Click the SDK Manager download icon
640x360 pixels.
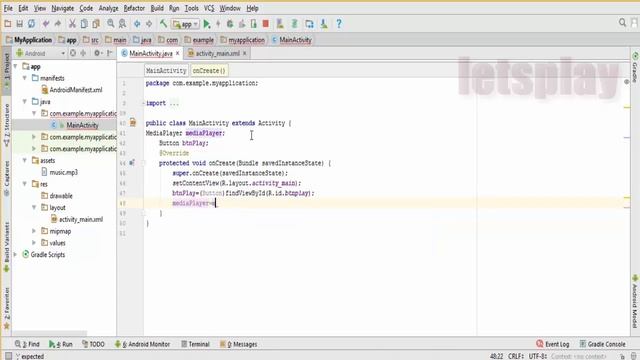point(324,24)
